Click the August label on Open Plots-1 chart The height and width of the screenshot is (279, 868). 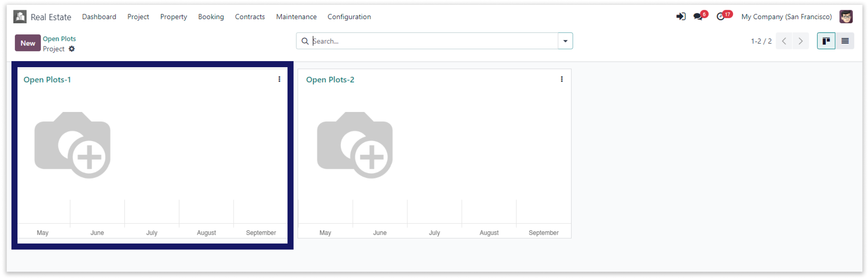click(206, 233)
